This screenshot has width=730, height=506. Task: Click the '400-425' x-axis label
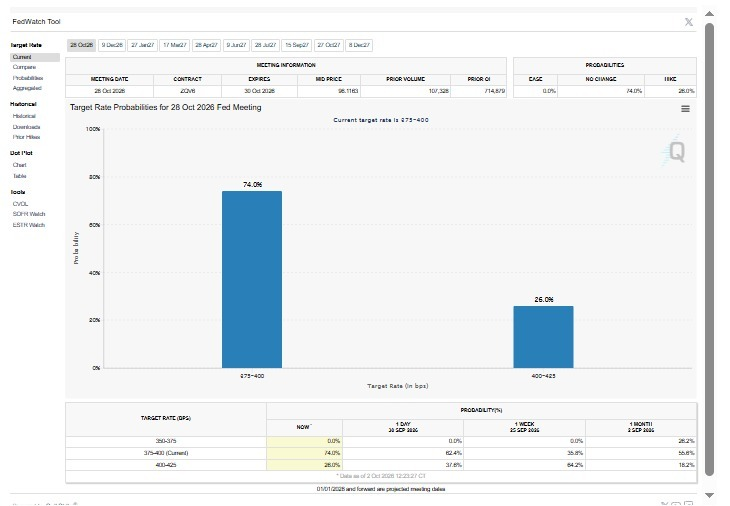coord(543,376)
